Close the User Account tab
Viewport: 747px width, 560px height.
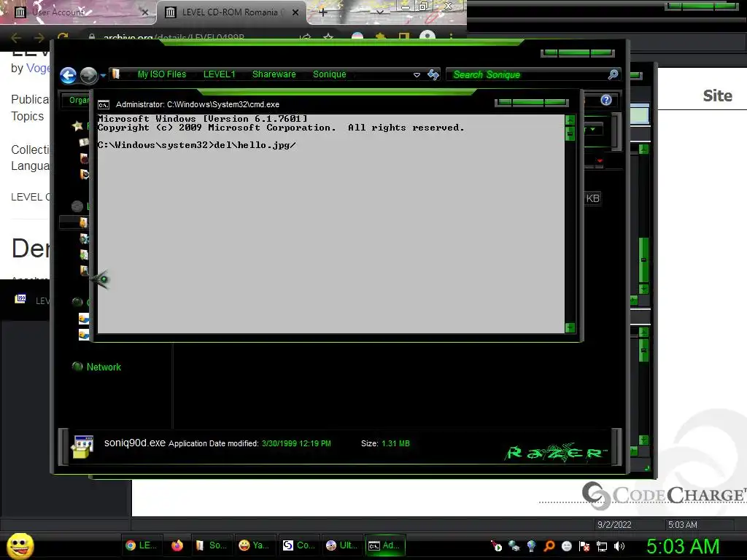145,12
